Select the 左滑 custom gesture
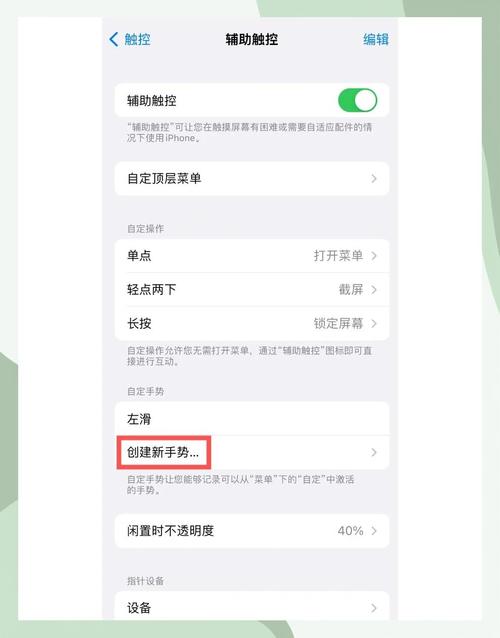The width and height of the screenshot is (500, 638). tap(252, 419)
